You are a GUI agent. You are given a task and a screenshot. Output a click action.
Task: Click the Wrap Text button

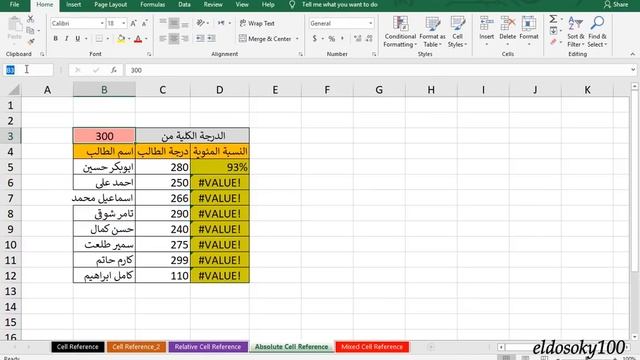pyautogui.click(x=257, y=23)
